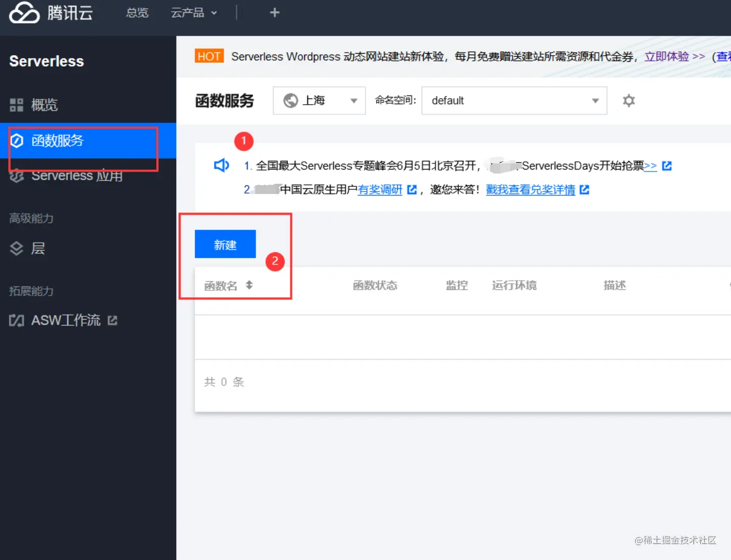Click the 函数状态 column header

click(375, 285)
